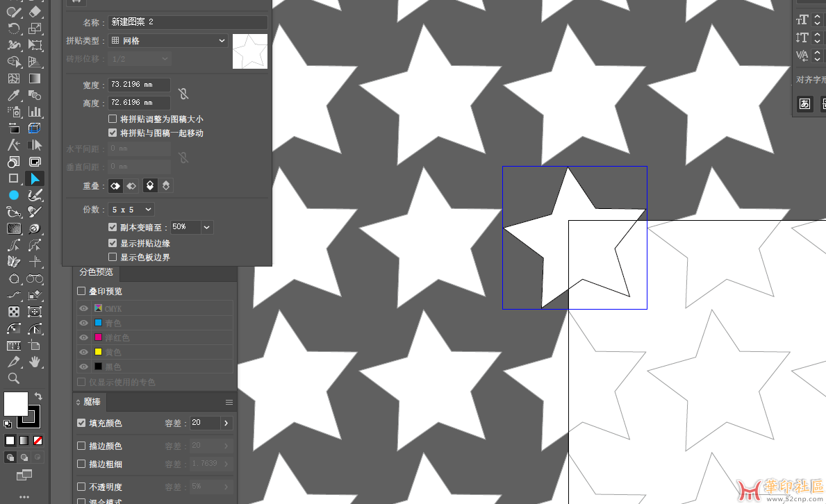Enable the 描边颜色 checkbox
Image resolution: width=826 pixels, height=504 pixels.
click(x=81, y=446)
